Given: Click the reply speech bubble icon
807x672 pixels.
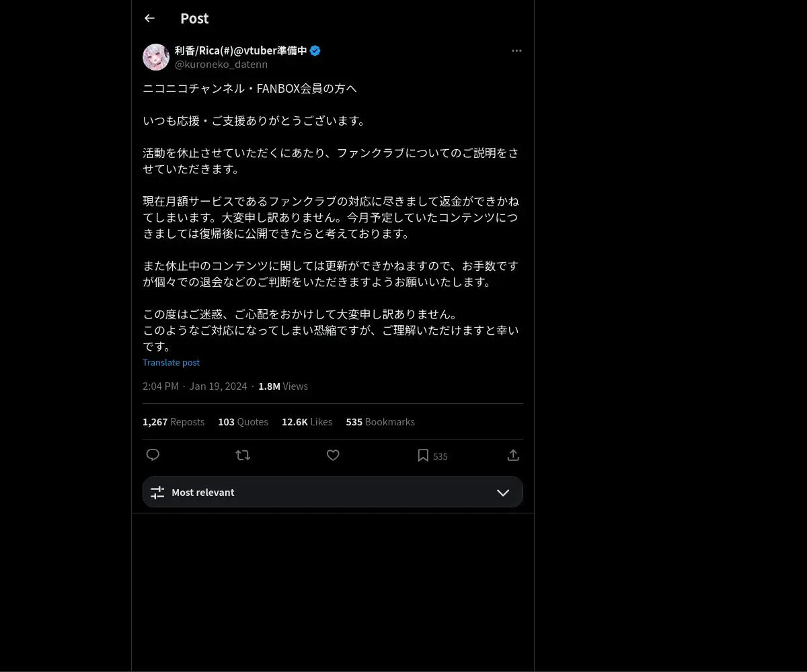Looking at the screenshot, I should (153, 456).
